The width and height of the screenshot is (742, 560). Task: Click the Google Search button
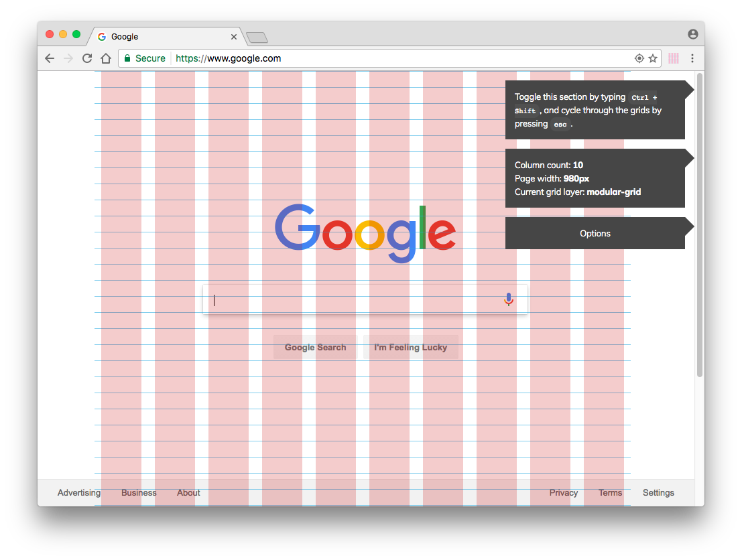click(315, 347)
